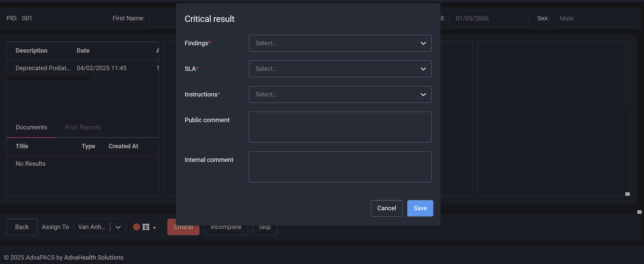Click the Skip button
This screenshot has height=264, width=644.
tap(265, 227)
